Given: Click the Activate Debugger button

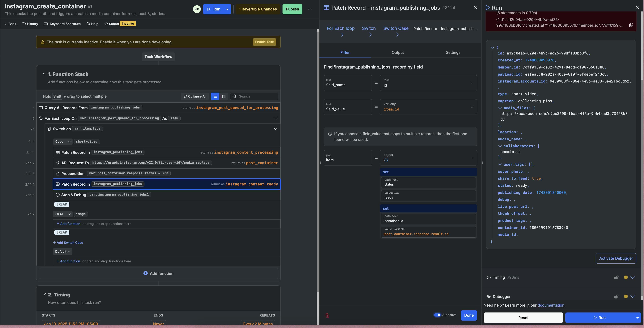Looking at the screenshot, I should point(616,258).
